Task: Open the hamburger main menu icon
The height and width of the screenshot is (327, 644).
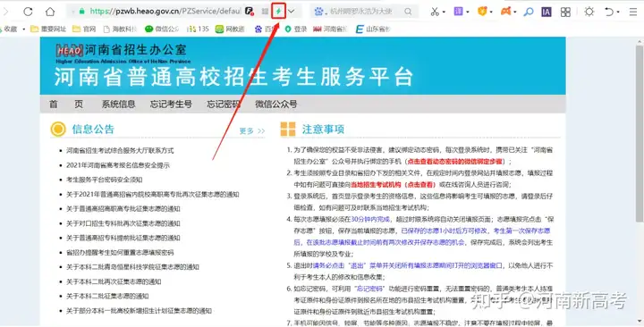Action: point(633,12)
